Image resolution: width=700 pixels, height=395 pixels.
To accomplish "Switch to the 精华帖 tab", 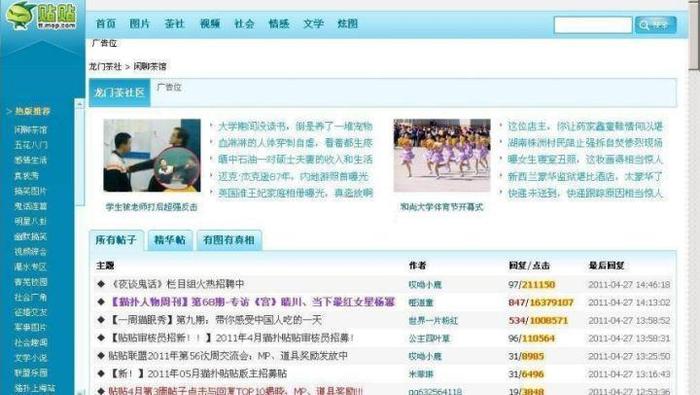I will coord(170,240).
